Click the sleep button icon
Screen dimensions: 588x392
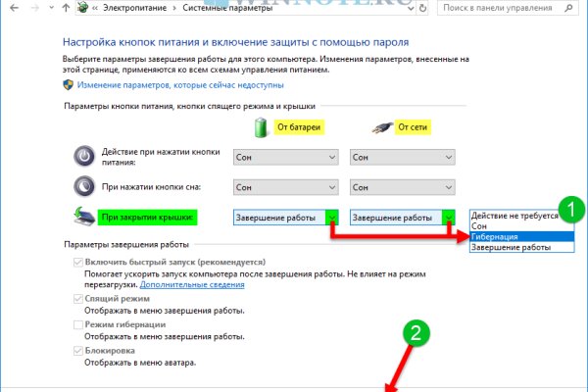click(85, 187)
